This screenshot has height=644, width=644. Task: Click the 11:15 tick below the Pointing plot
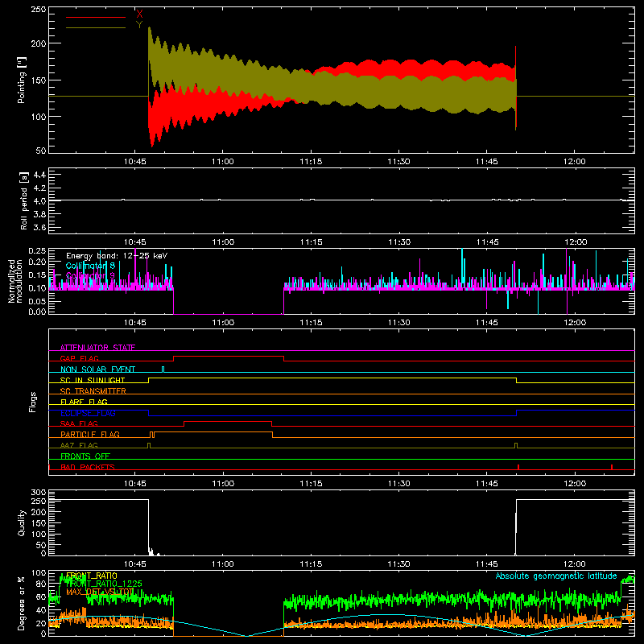311,162
